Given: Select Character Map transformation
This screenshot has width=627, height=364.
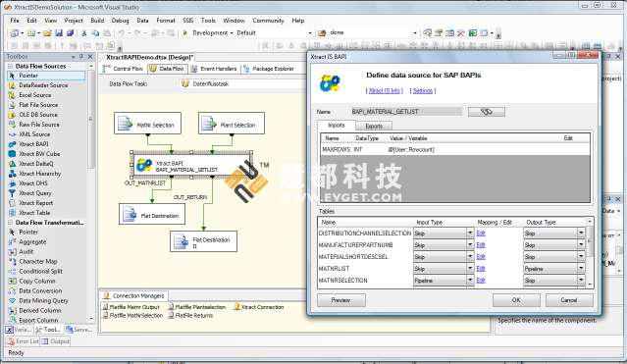Looking at the screenshot, I should point(38,262).
